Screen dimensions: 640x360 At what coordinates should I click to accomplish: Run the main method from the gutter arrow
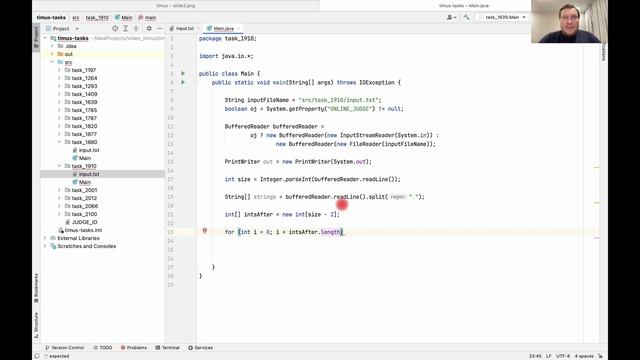pos(183,82)
